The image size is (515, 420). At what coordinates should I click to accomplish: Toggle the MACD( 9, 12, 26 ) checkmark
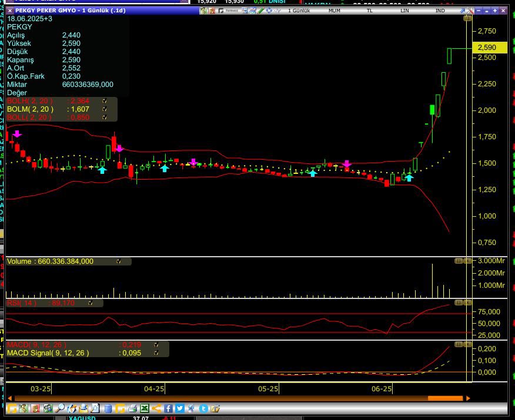tap(156, 345)
